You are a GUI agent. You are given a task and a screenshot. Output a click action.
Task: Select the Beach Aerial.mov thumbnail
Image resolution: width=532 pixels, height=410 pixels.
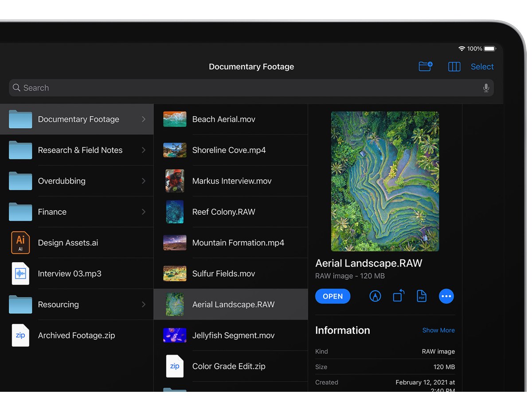[175, 119]
